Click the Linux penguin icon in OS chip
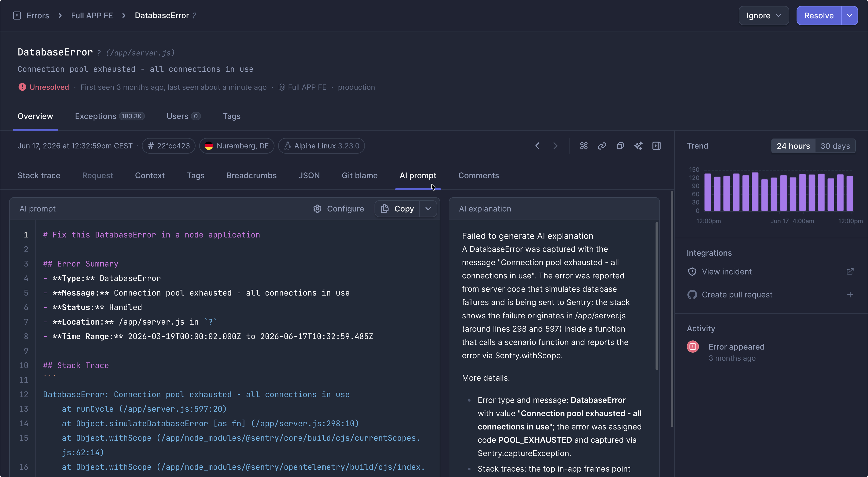The width and height of the screenshot is (868, 477). tap(288, 146)
